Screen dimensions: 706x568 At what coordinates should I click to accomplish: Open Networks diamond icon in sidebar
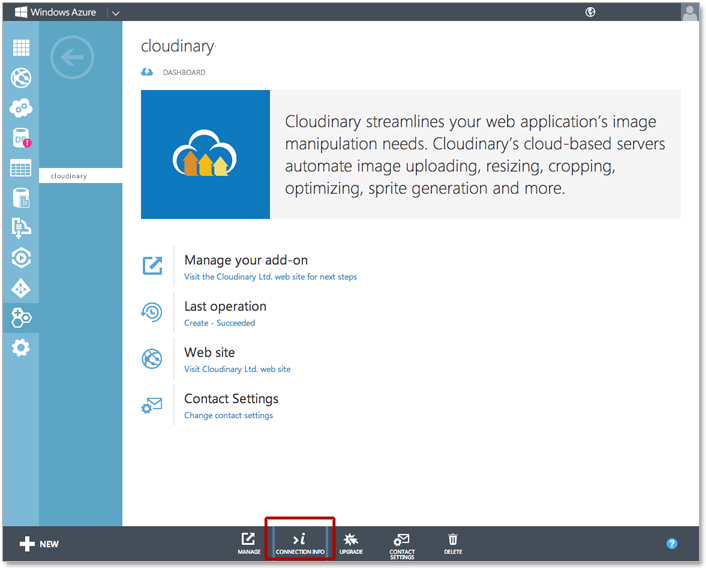[x=21, y=289]
